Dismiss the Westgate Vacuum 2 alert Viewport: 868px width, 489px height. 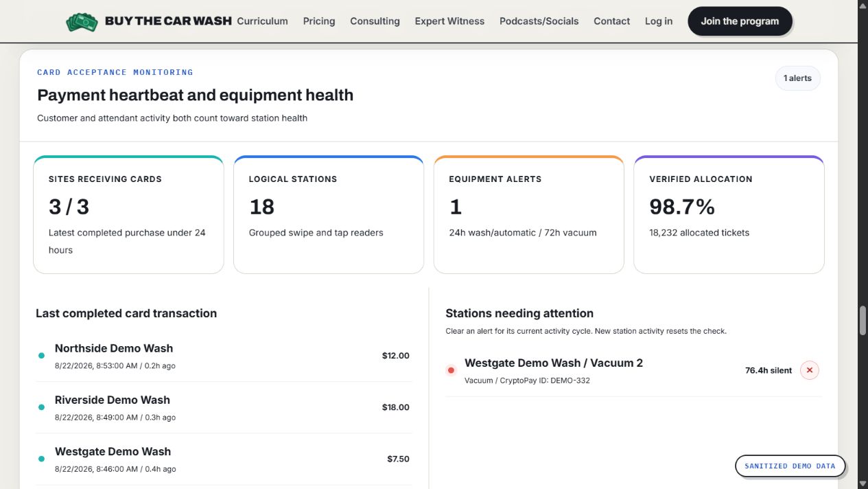click(810, 370)
